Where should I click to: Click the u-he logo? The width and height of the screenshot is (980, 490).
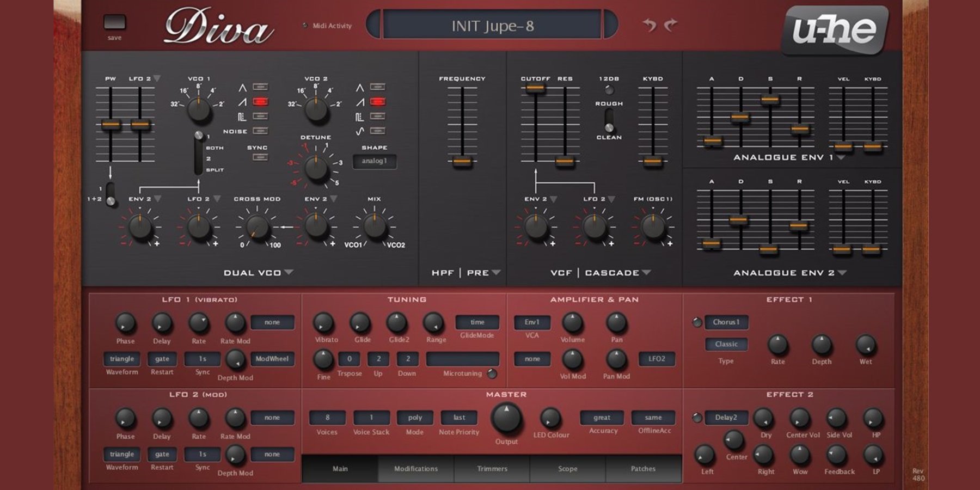(836, 30)
